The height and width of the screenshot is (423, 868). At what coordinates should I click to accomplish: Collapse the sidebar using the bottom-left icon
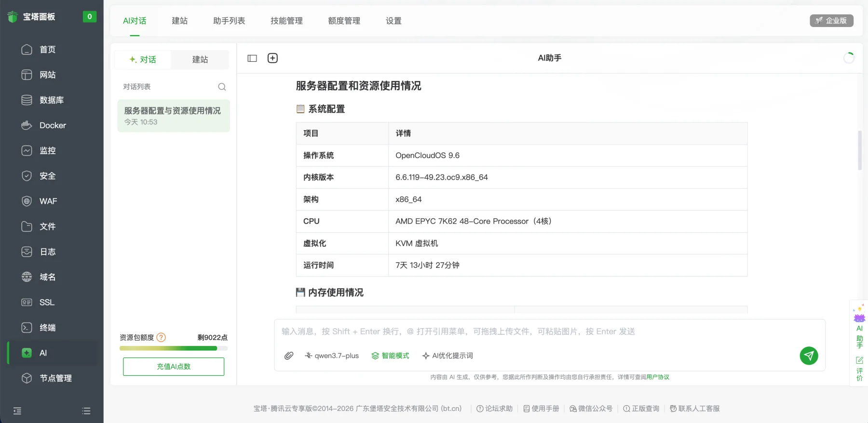tap(17, 411)
